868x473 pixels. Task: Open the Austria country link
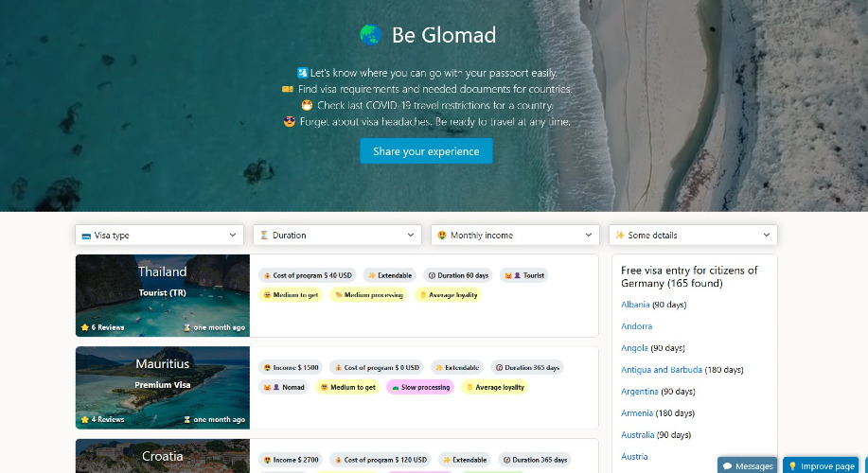coord(634,456)
